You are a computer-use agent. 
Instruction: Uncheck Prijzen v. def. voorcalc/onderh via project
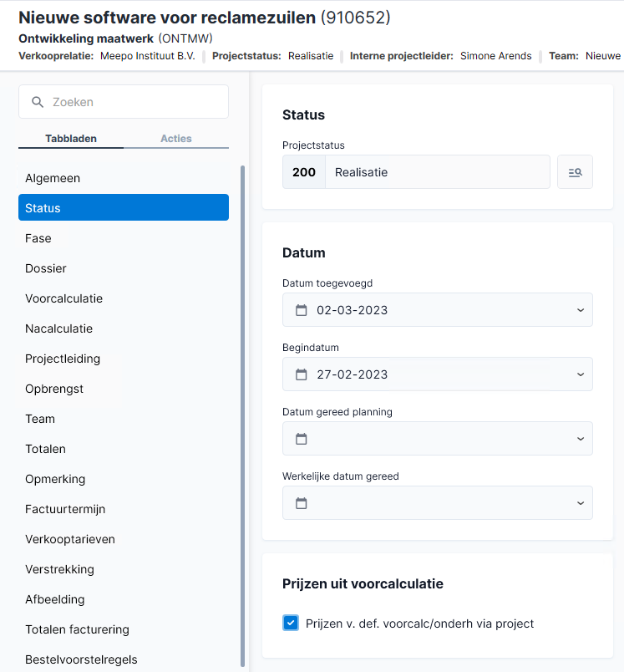click(x=291, y=623)
